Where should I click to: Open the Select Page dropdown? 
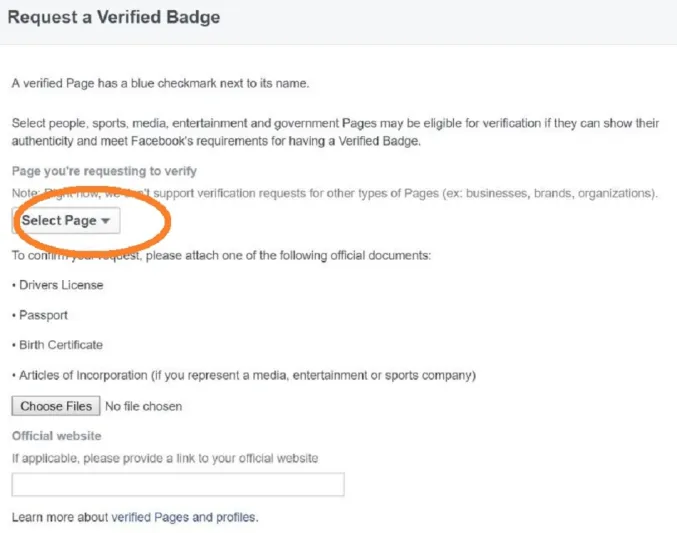click(60, 221)
